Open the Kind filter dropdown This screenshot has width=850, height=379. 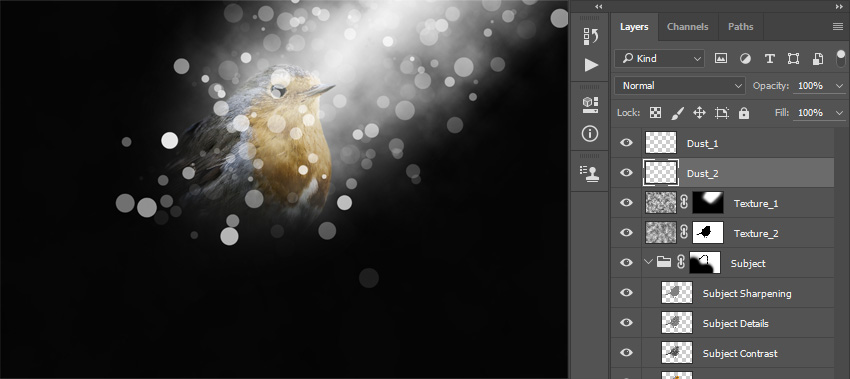click(x=659, y=59)
